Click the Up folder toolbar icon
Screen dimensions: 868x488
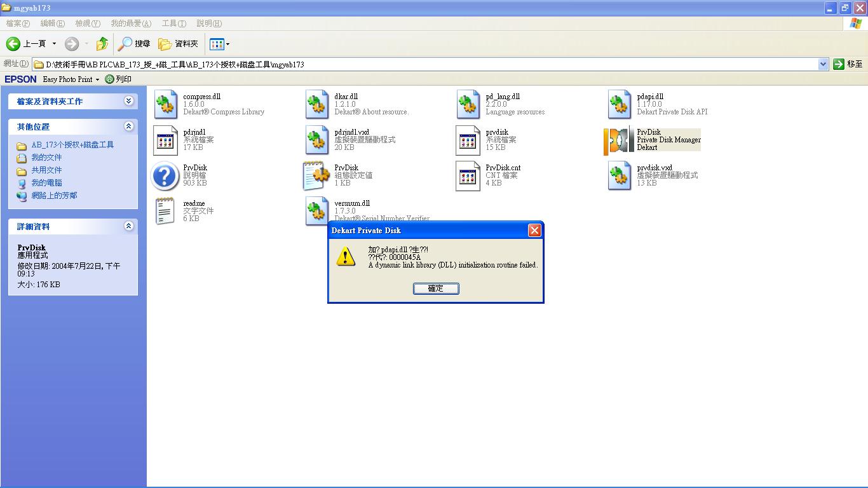(102, 44)
